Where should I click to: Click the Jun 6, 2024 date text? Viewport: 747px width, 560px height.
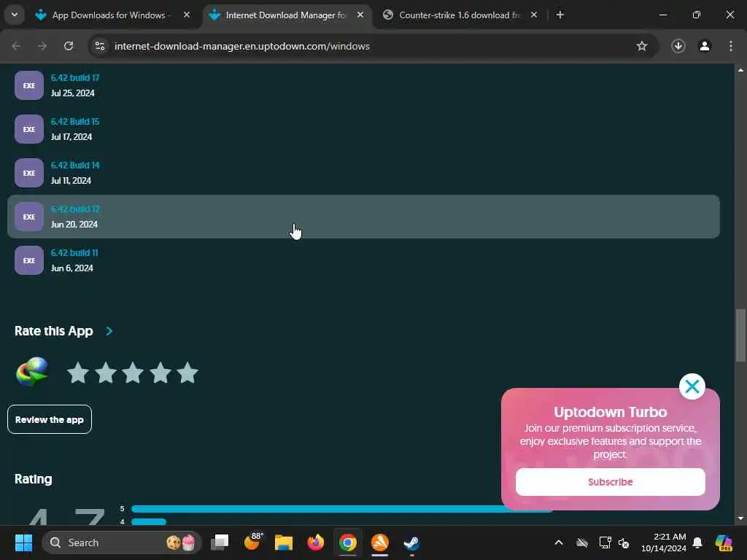coord(72,268)
